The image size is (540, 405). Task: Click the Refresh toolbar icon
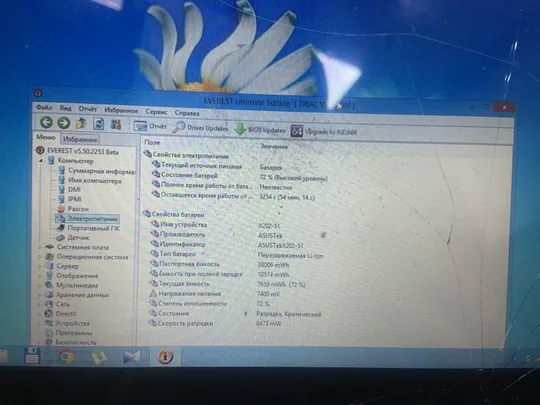(x=98, y=124)
